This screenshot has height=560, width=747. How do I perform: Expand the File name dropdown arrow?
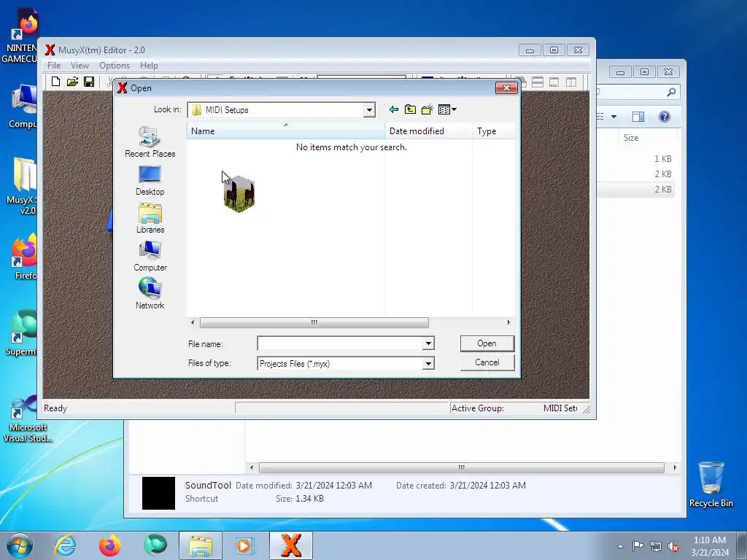[x=428, y=343]
